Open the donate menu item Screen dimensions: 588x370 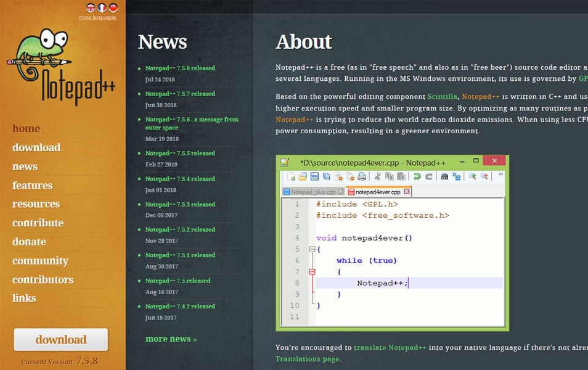tap(29, 242)
